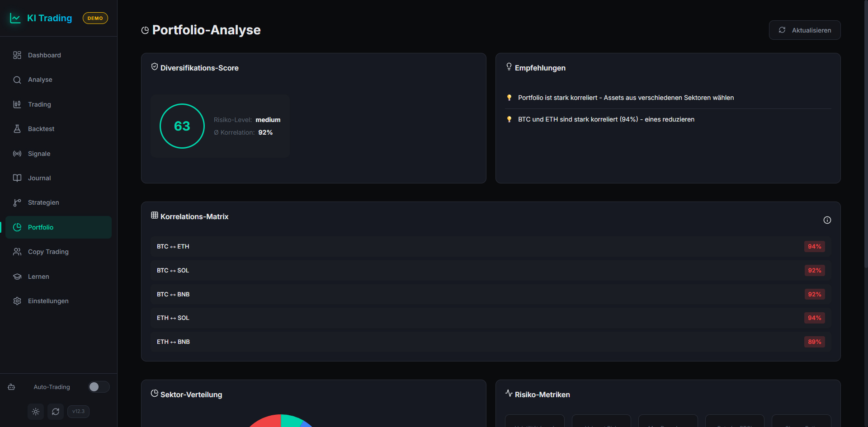Click the diversification score circle 63
Screen dimensions: 868x427
coord(182,126)
